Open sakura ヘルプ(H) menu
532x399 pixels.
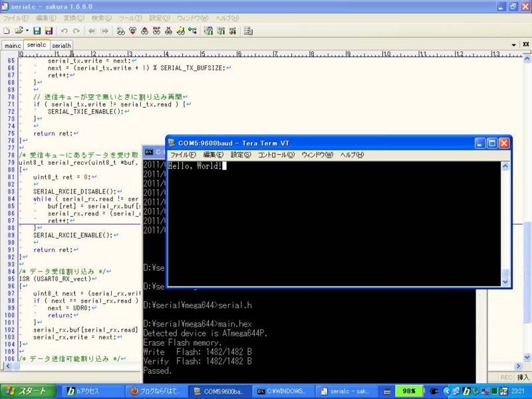pos(227,18)
